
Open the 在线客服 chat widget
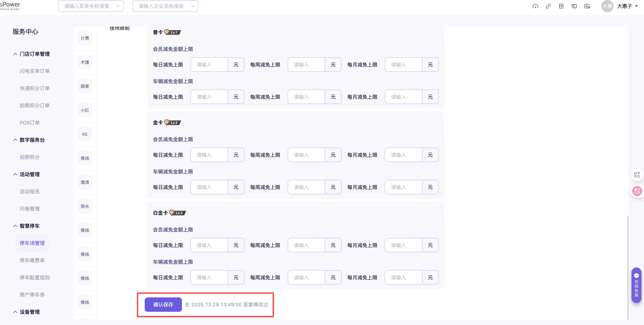point(636,285)
